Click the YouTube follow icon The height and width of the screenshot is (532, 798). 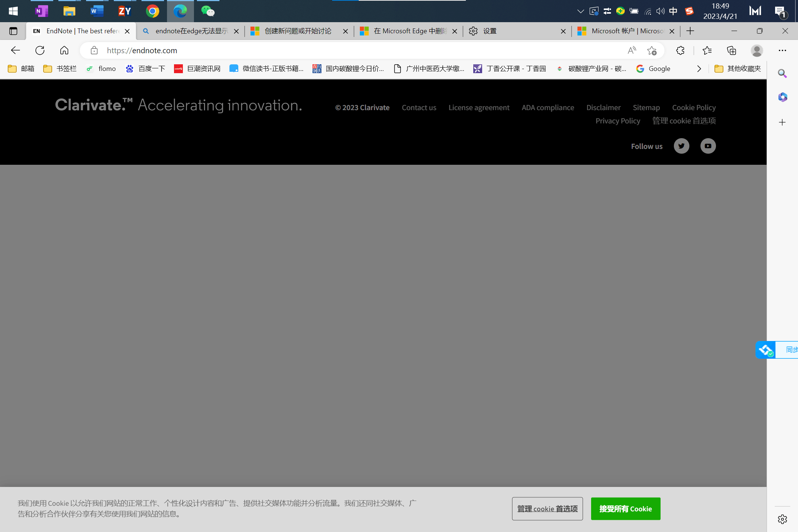click(708, 146)
